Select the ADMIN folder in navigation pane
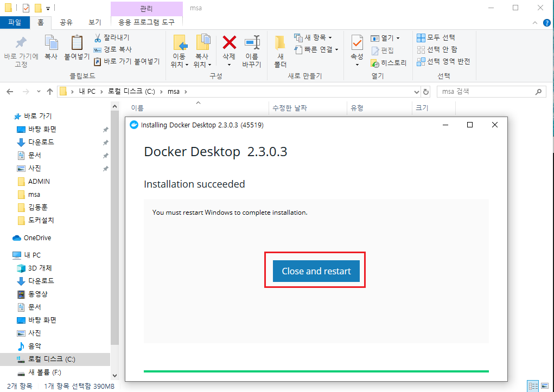The height and width of the screenshot is (392, 554). click(x=39, y=181)
